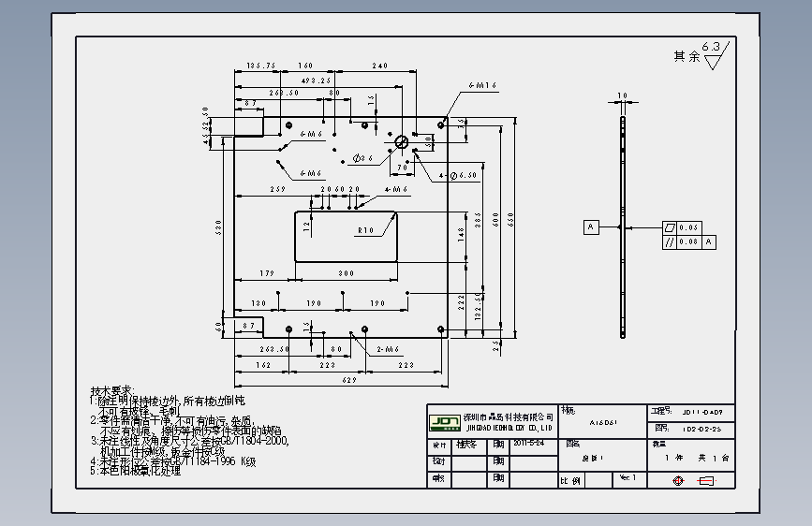The height and width of the screenshot is (526, 812).
Task: Click the Ver. 1 cell
Action: (x=627, y=478)
